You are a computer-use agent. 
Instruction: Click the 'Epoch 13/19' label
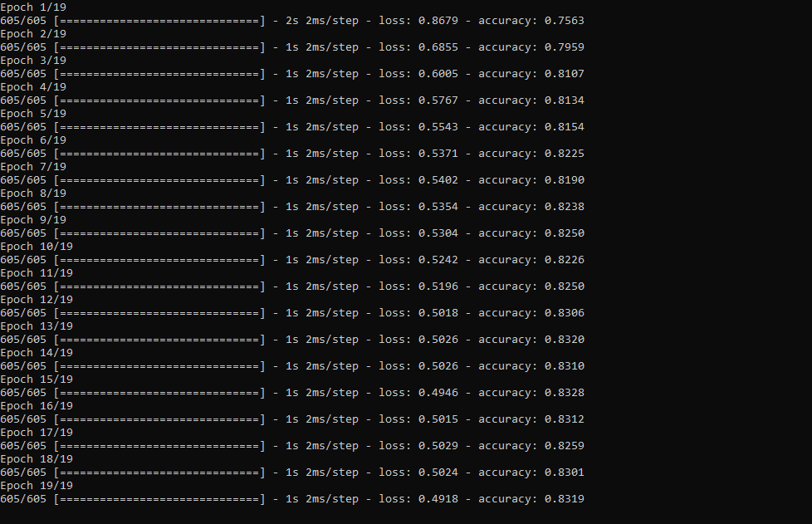(37, 326)
